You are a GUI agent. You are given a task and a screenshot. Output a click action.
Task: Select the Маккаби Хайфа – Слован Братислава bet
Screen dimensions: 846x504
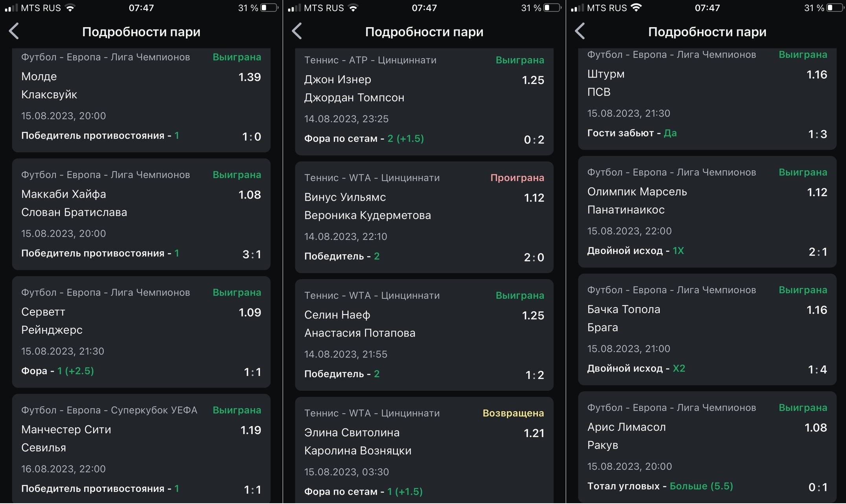point(141,214)
